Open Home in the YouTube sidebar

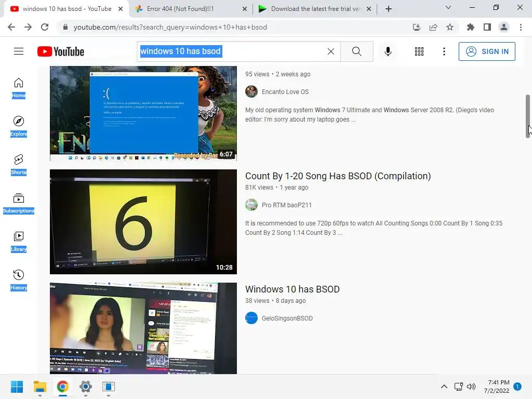[19, 88]
